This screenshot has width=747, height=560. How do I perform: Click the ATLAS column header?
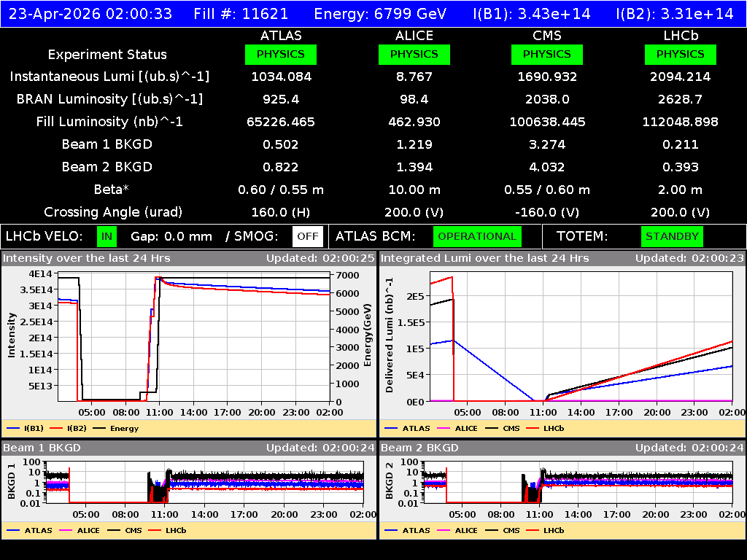point(281,36)
